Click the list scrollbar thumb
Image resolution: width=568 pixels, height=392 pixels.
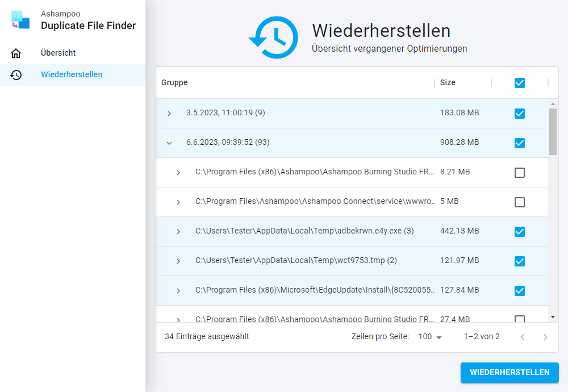click(553, 131)
